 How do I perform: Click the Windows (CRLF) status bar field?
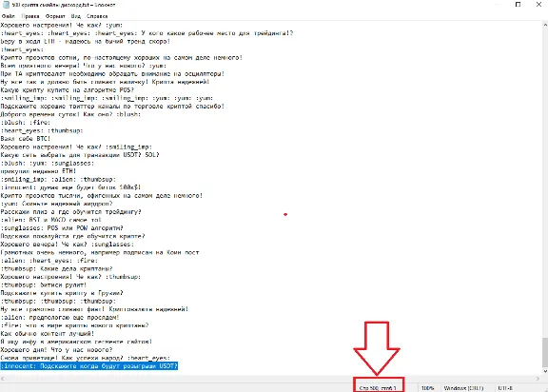point(463,388)
